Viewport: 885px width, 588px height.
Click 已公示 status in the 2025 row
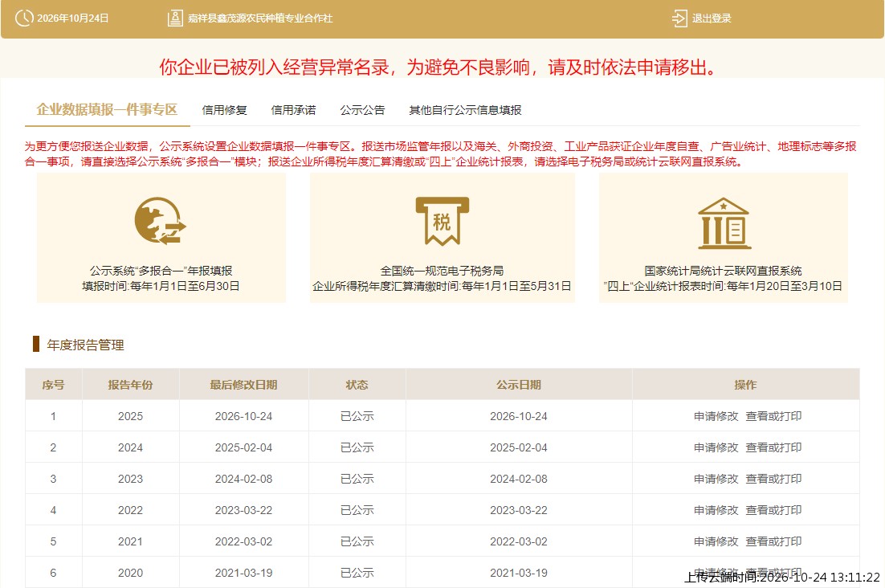point(357,416)
